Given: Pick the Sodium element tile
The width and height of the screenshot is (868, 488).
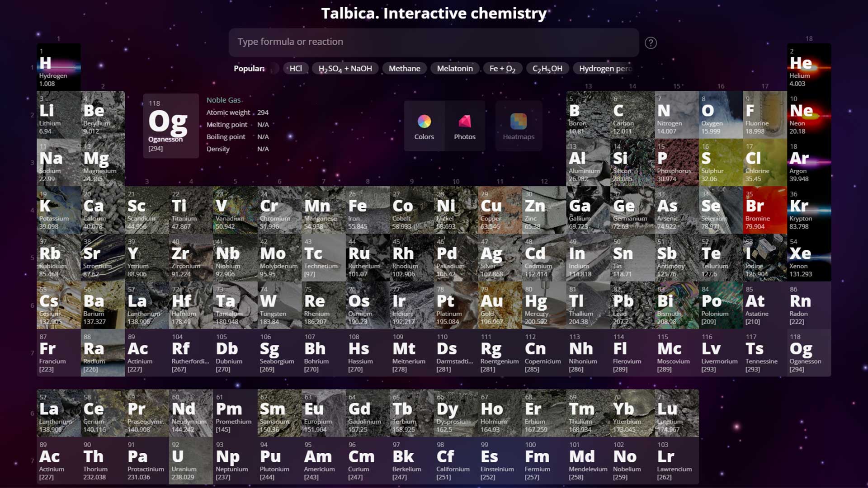Looking at the screenshot, I should coord(59,162).
